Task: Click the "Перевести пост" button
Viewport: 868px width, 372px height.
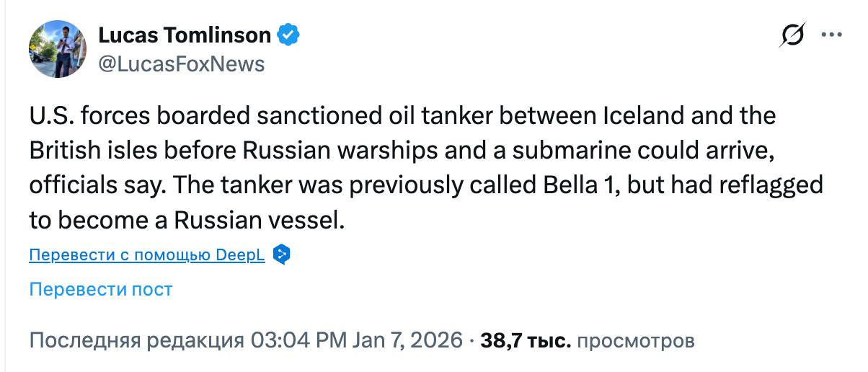Action: tap(101, 290)
